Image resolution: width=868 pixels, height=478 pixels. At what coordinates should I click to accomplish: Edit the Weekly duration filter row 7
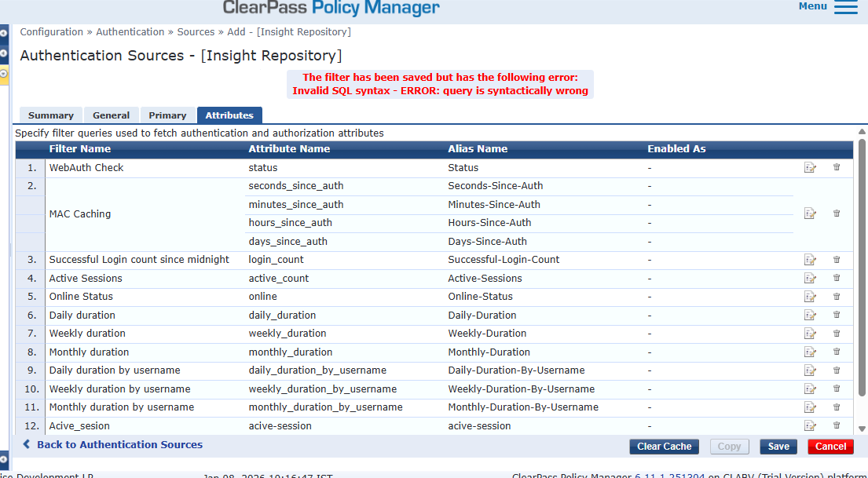coord(810,333)
